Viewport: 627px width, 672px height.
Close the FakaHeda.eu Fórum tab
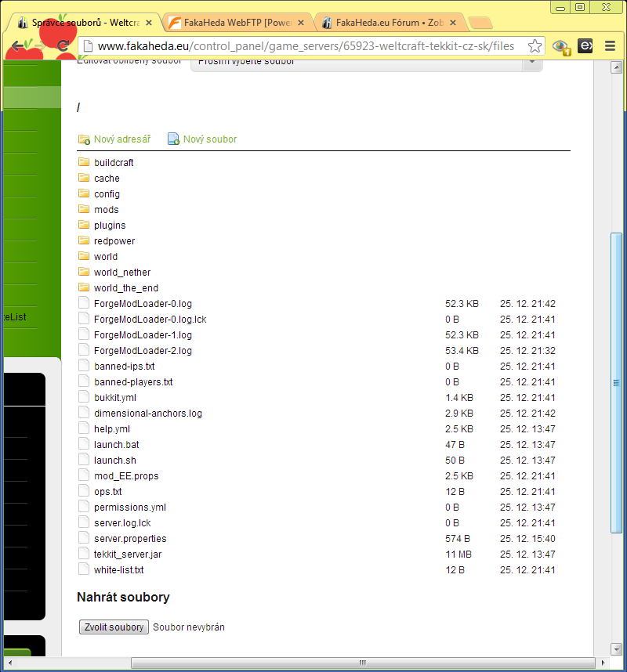click(453, 23)
